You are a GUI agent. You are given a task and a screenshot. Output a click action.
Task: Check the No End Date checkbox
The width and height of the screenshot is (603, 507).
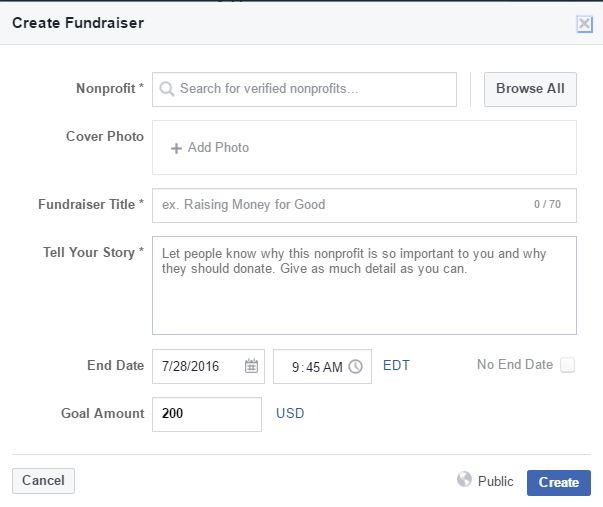[567, 365]
